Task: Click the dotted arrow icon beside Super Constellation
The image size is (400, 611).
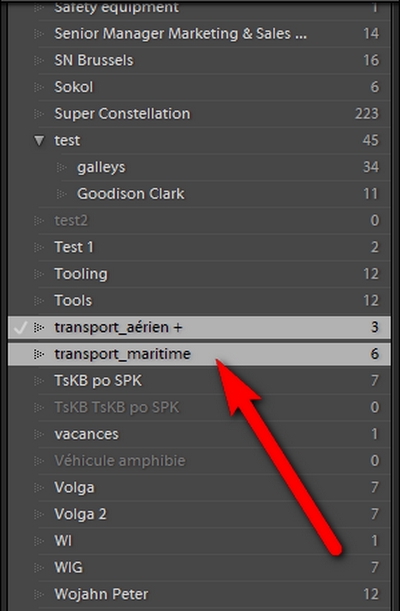Action: (x=39, y=114)
